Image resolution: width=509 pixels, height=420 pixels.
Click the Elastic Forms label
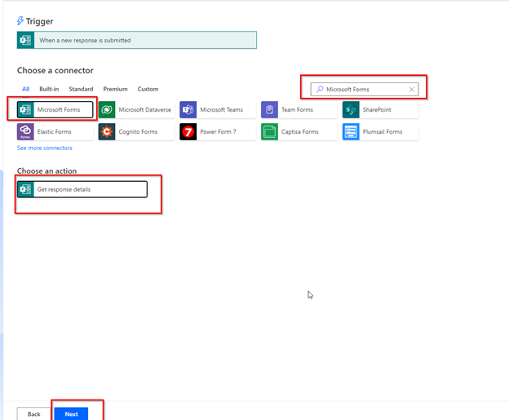[x=54, y=132]
